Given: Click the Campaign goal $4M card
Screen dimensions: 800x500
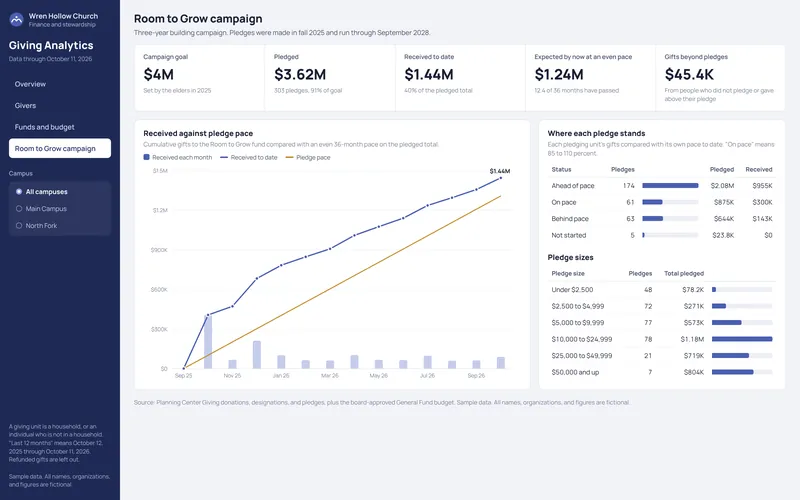Looking at the screenshot, I should click(x=199, y=78).
